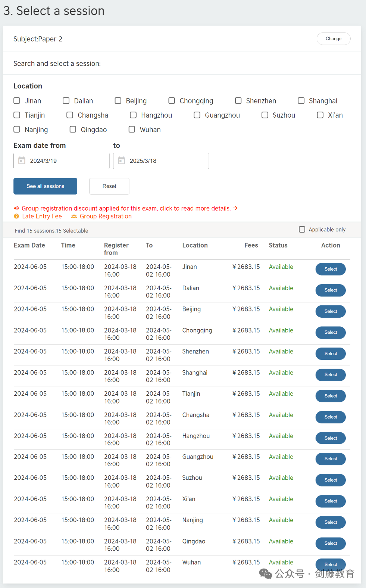Click the See all sessions button
This screenshot has height=588, width=366.
[x=45, y=186]
